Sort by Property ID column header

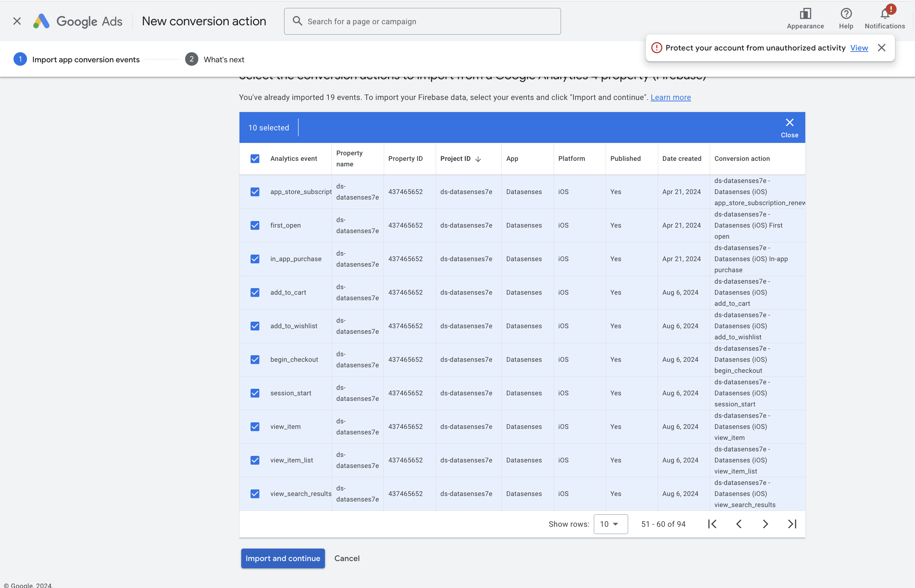click(x=405, y=158)
